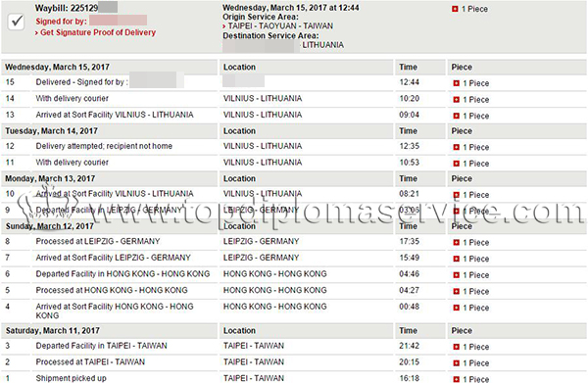Click piece icon in the 00:48 Hong Kong arrival row
The height and width of the screenshot is (383, 588).
coord(456,308)
